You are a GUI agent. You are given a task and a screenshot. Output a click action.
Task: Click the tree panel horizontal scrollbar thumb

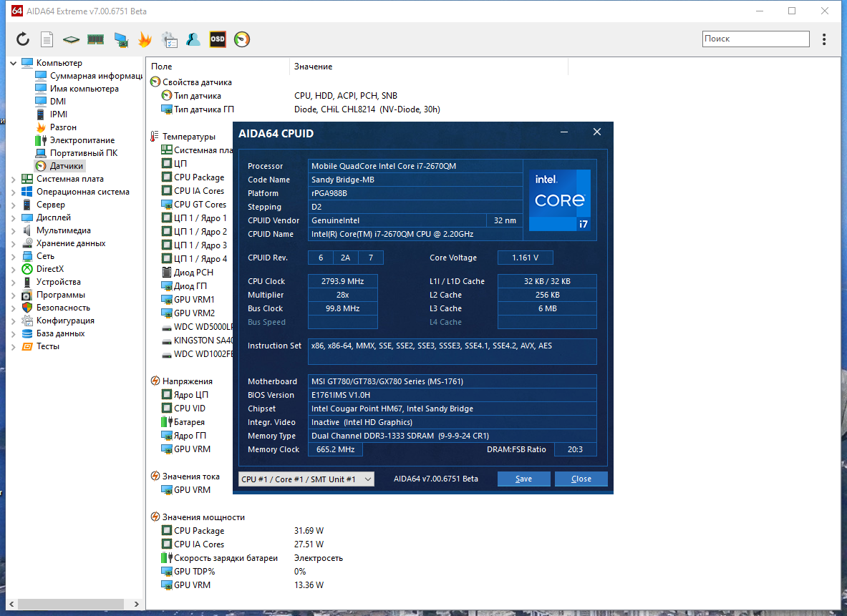point(70,604)
